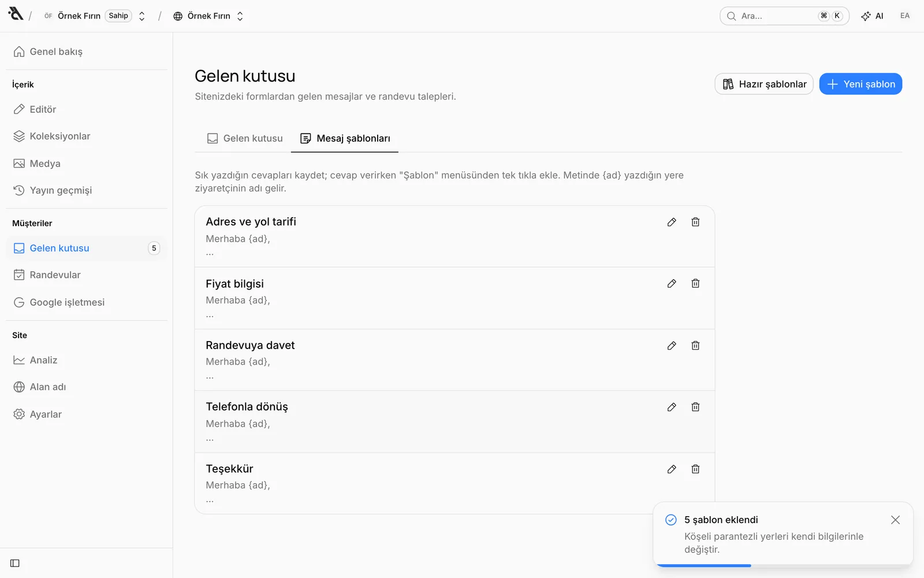Click the Telefonla dönüş title

click(x=247, y=407)
